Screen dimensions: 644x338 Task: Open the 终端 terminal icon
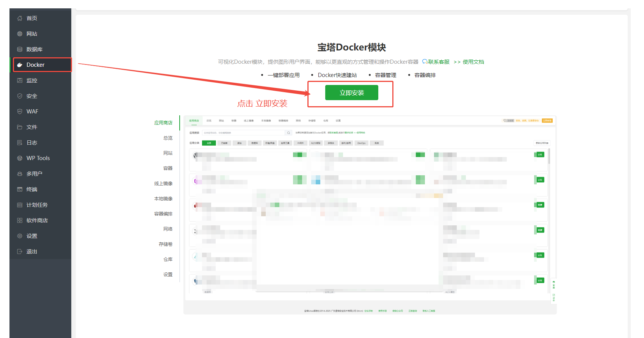click(20, 189)
